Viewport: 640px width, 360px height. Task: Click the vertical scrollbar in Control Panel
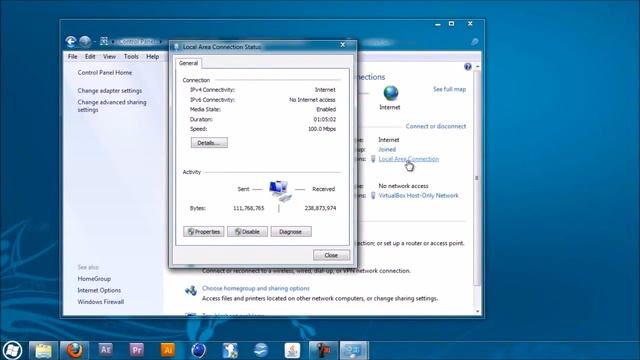point(477,178)
